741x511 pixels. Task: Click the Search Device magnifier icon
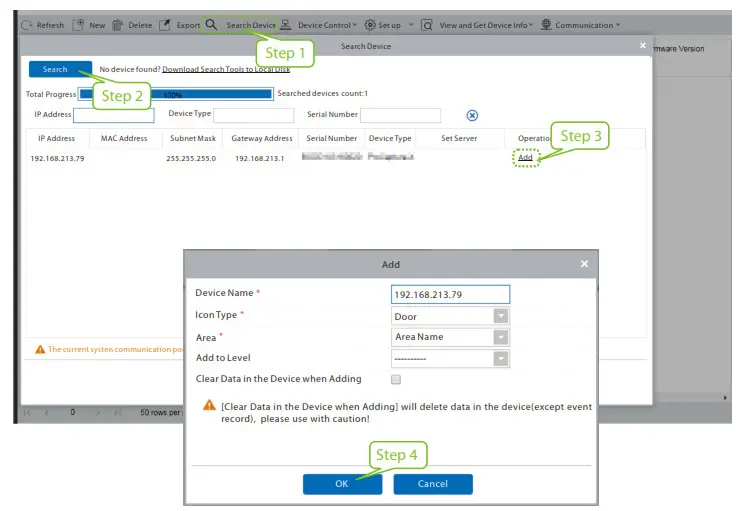click(211, 25)
